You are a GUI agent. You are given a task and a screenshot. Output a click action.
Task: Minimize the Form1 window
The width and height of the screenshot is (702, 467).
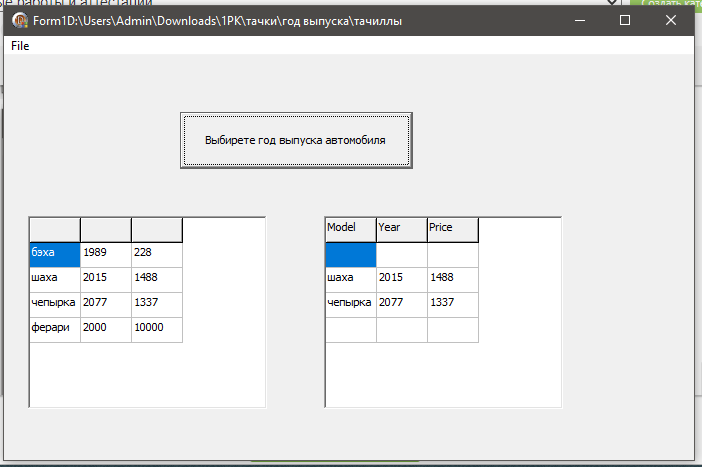[579, 20]
